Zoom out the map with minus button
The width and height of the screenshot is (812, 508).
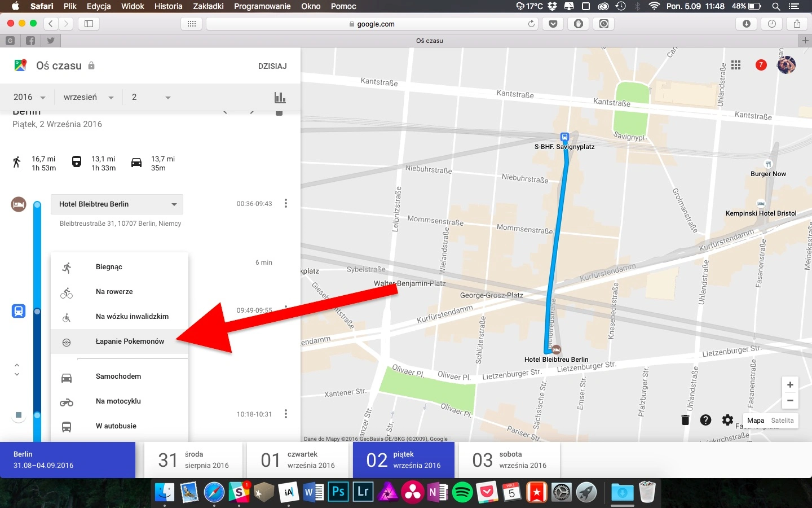(x=790, y=400)
